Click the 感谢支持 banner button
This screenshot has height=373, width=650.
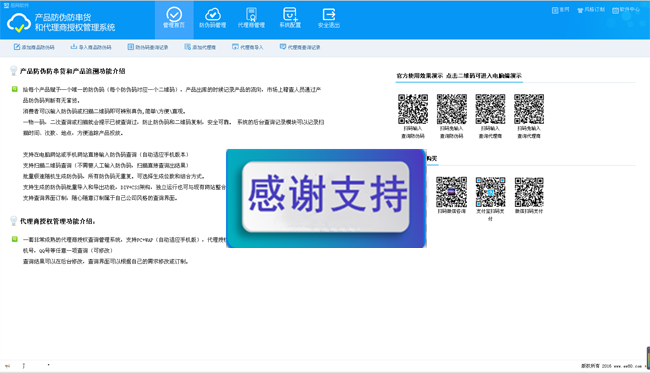click(x=326, y=196)
